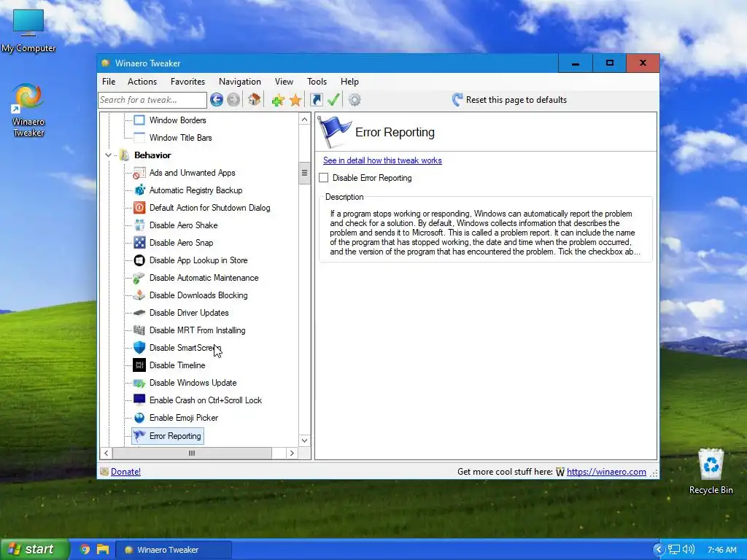This screenshot has height=560, width=747.
Task: Click the Disable Timeline icon
Action: [x=139, y=365]
